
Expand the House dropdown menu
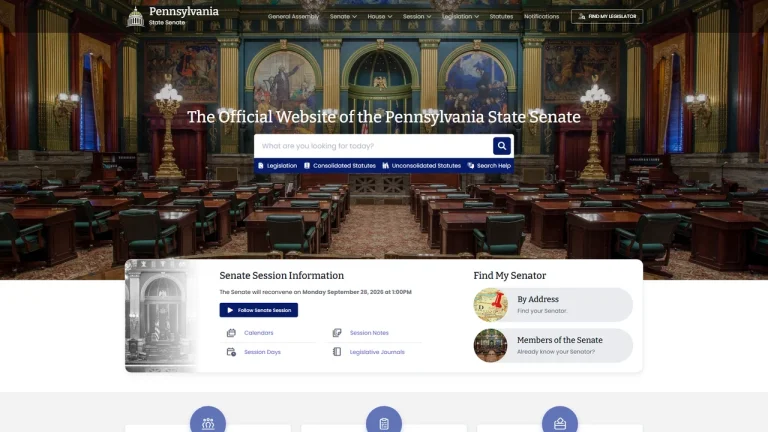click(380, 16)
